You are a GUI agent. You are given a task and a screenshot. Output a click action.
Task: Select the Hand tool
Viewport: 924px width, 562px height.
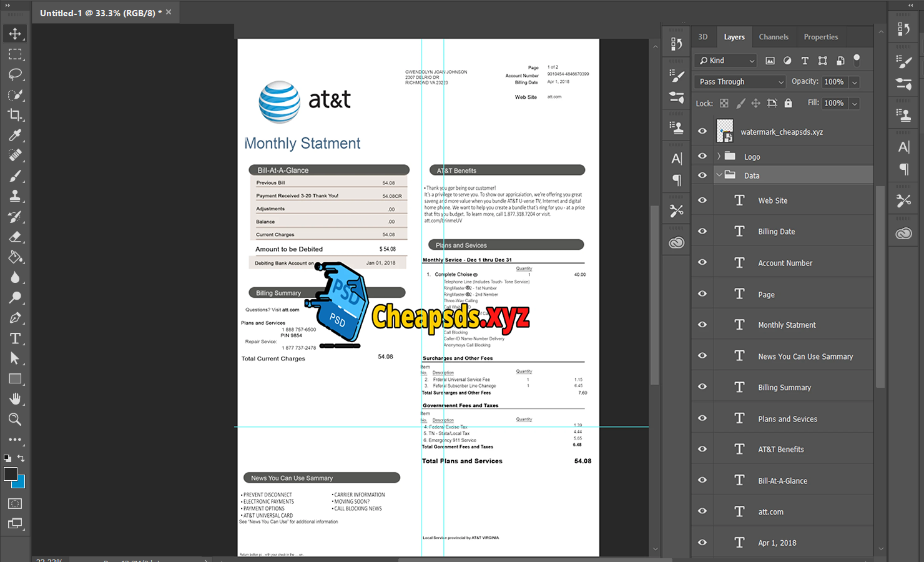15,399
